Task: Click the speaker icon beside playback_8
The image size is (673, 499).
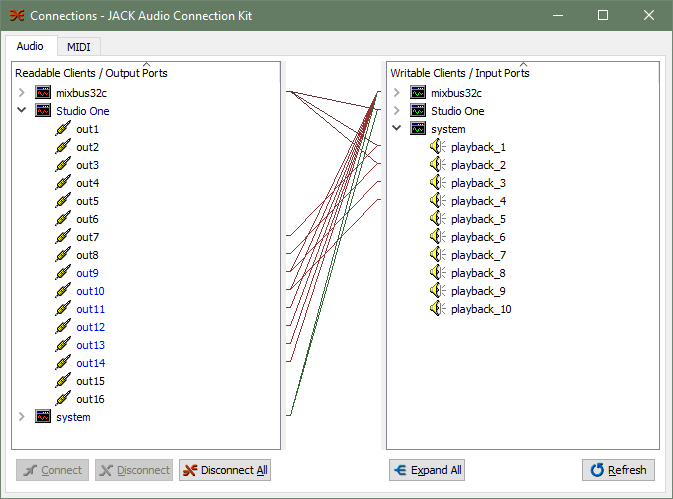Action: pyautogui.click(x=438, y=273)
